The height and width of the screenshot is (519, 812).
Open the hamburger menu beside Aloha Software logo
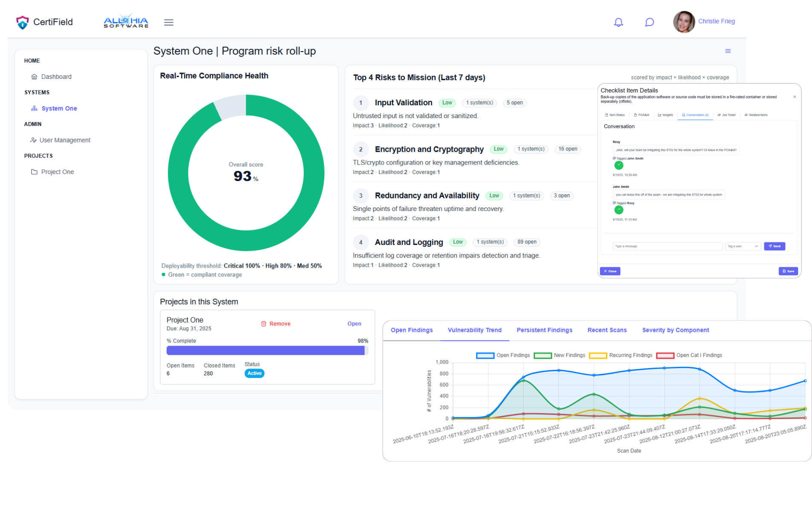click(x=169, y=22)
